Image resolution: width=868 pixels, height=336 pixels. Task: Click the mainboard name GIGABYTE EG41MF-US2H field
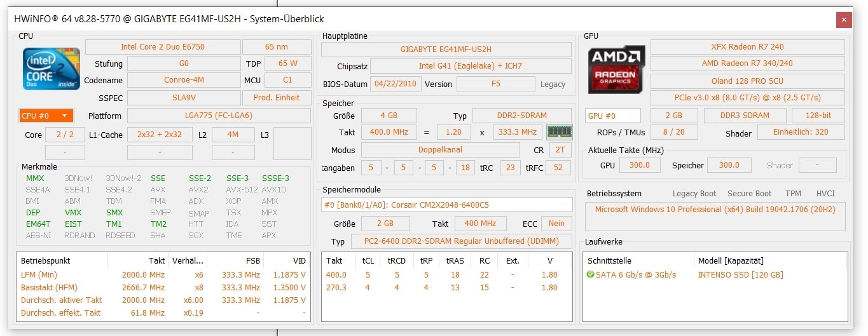[x=446, y=50]
